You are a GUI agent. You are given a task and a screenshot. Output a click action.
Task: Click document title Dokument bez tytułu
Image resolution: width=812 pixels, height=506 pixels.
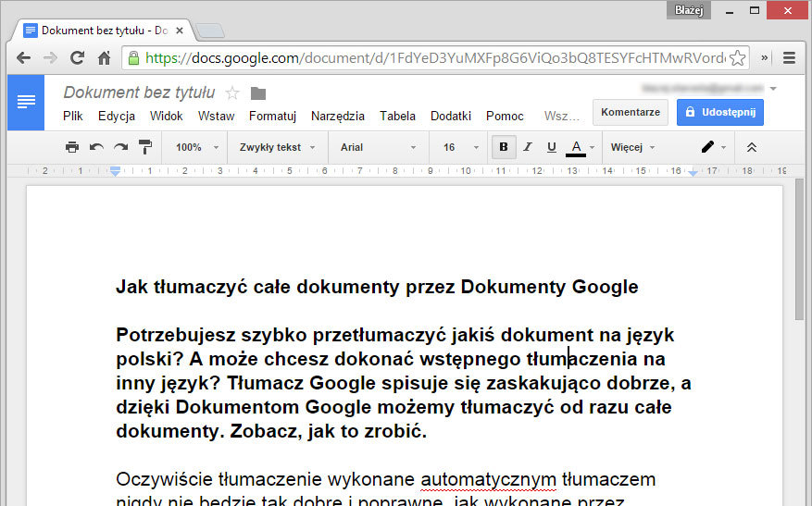pos(139,93)
